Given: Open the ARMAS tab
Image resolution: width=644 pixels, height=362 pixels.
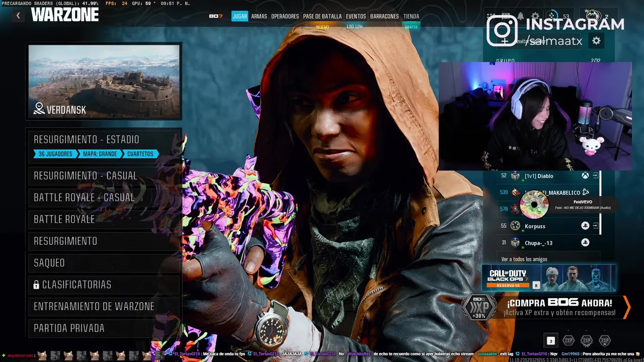Looking at the screenshot, I should (x=259, y=16).
